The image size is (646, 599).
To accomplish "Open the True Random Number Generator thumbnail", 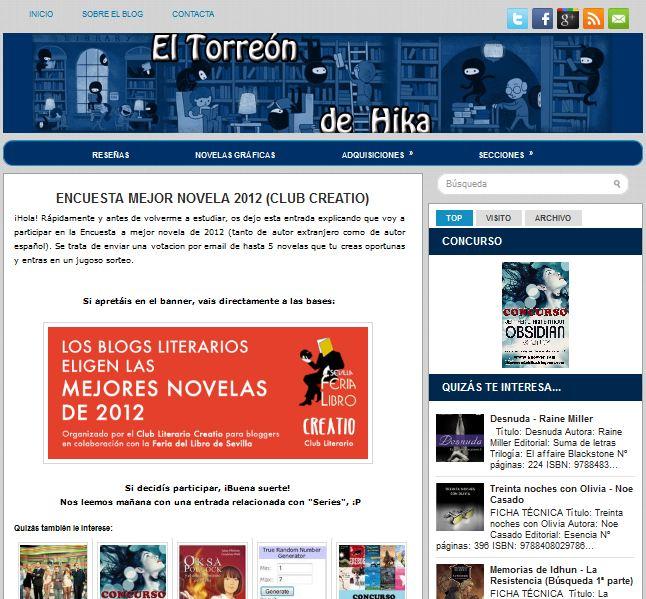I will (x=292, y=572).
